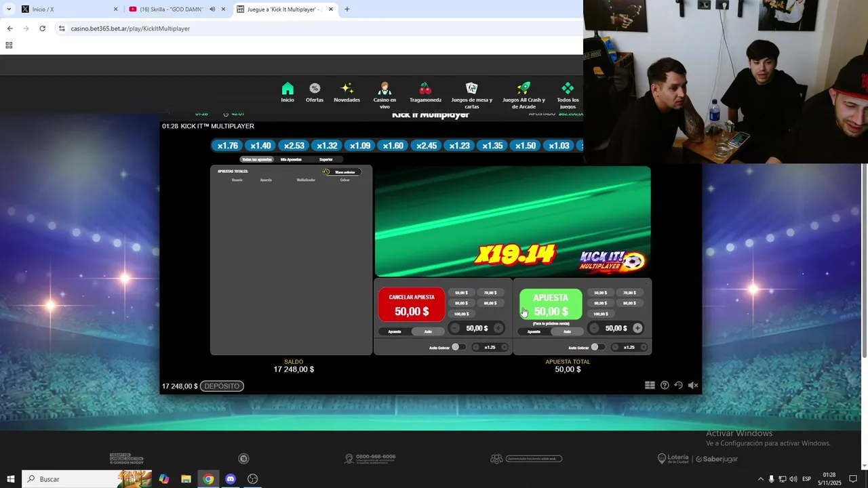Open a new browser tab
The width and height of the screenshot is (868, 488).
(x=347, y=9)
